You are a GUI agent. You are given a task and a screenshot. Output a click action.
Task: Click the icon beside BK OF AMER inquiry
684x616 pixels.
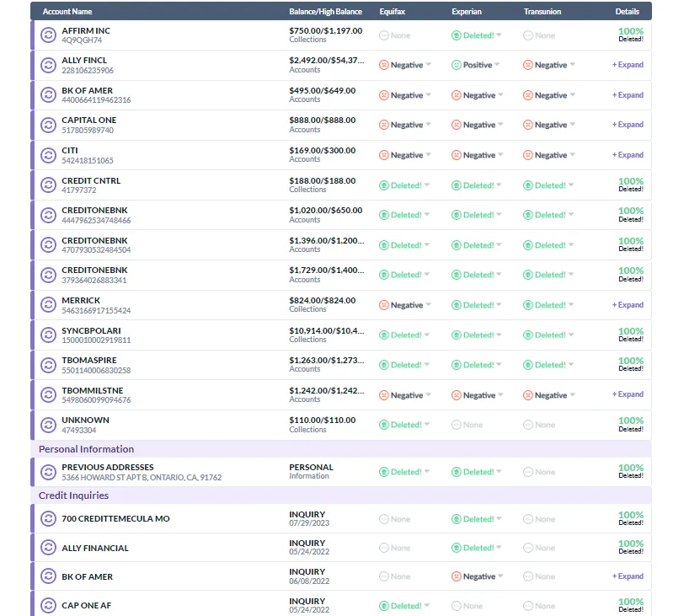(48, 576)
